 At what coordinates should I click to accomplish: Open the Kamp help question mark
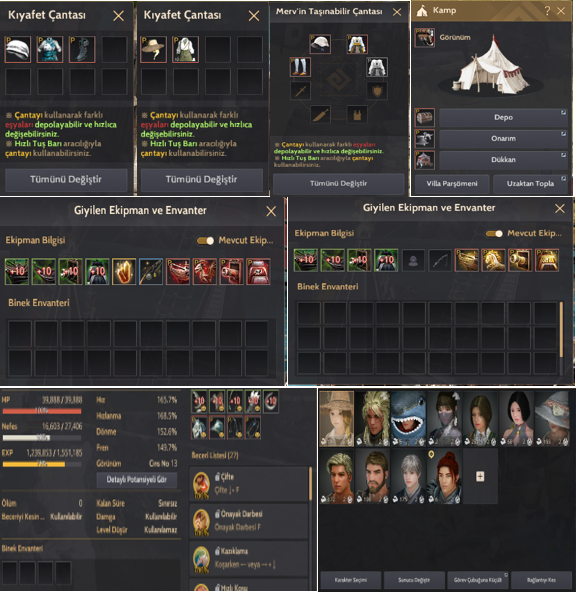pyautogui.click(x=547, y=11)
